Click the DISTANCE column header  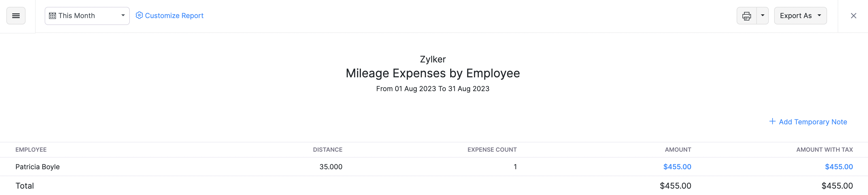coord(328,150)
